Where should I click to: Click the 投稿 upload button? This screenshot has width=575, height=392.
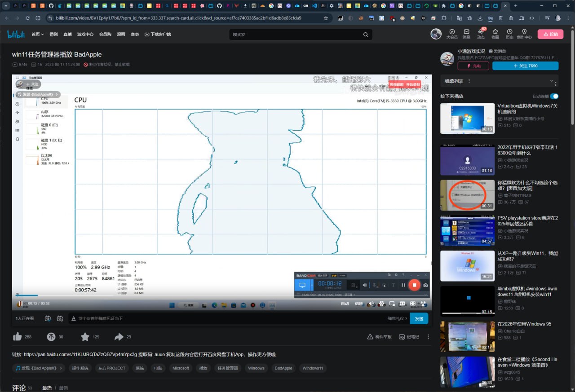(550, 34)
